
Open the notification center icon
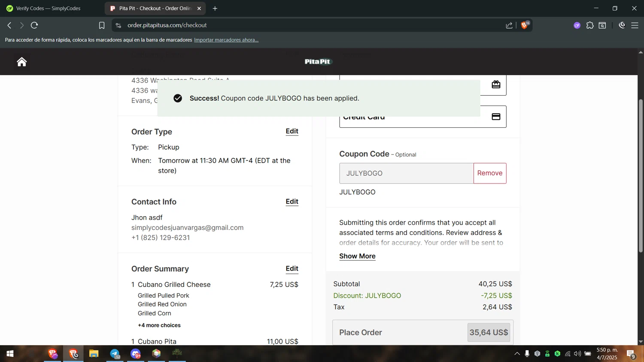click(631, 354)
